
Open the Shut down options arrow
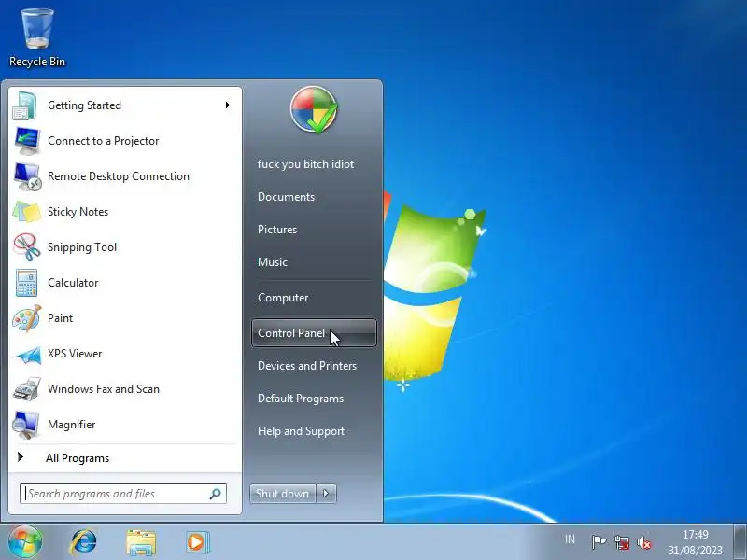click(326, 494)
